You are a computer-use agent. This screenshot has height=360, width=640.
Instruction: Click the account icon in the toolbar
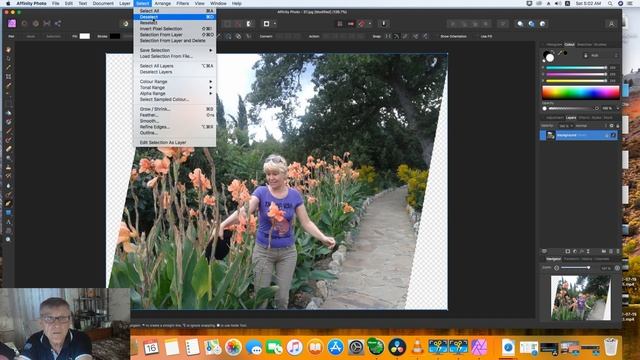(611, 24)
